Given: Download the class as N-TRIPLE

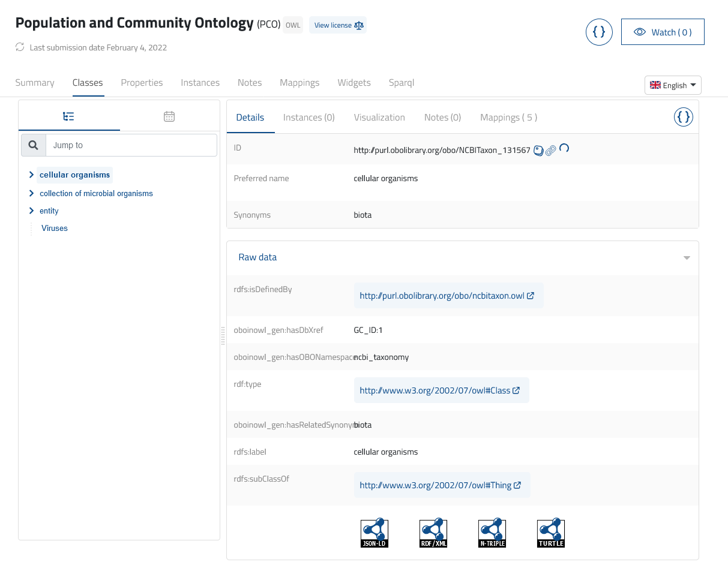Looking at the screenshot, I should click(x=492, y=532).
